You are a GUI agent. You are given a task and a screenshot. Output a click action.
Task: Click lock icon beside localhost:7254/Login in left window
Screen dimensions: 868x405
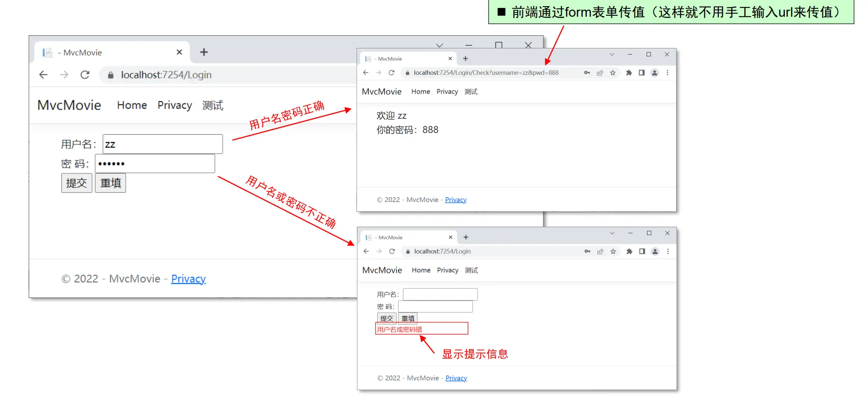(x=110, y=75)
